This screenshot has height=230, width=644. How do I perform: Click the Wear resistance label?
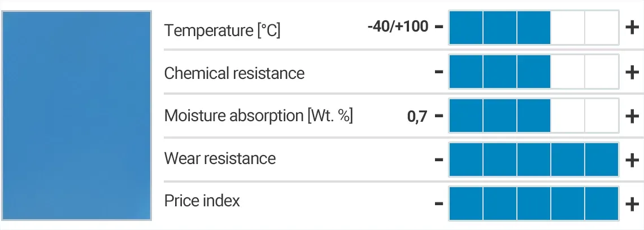click(x=220, y=158)
